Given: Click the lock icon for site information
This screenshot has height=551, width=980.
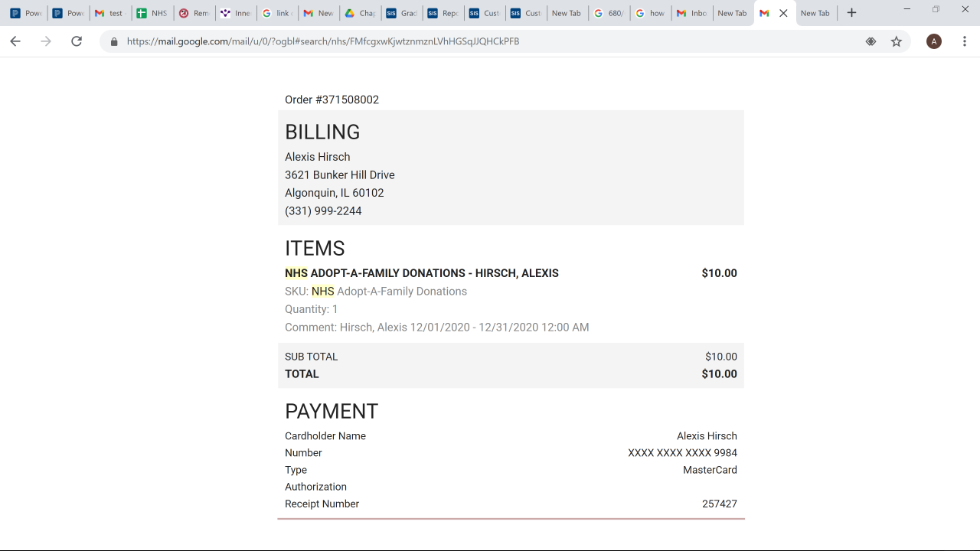Looking at the screenshot, I should tap(115, 41).
